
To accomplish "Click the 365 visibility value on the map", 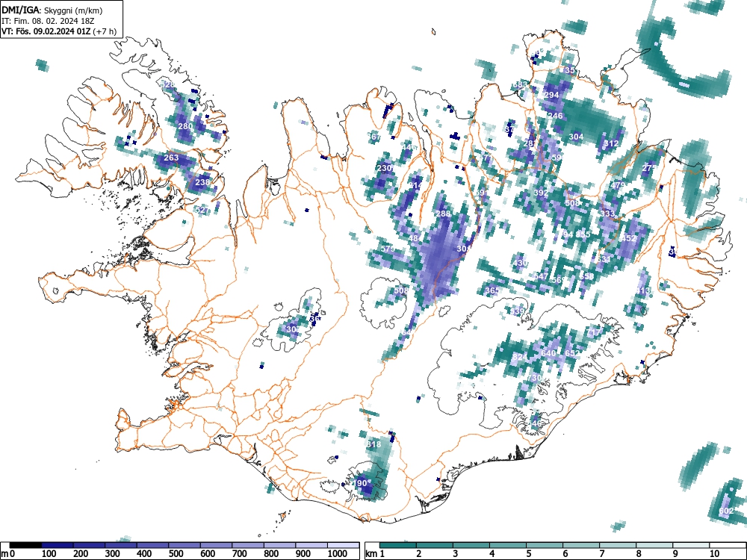I will click(x=492, y=290).
